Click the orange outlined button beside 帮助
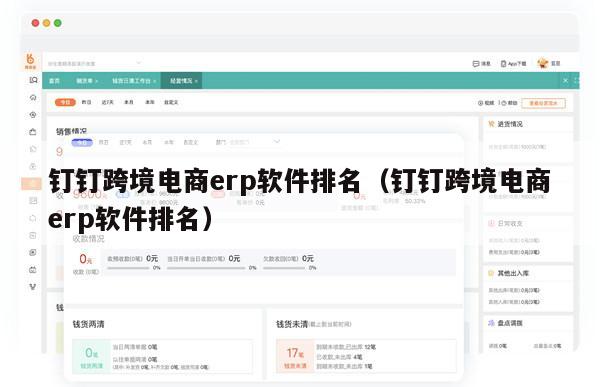600x387 pixels. (x=543, y=103)
